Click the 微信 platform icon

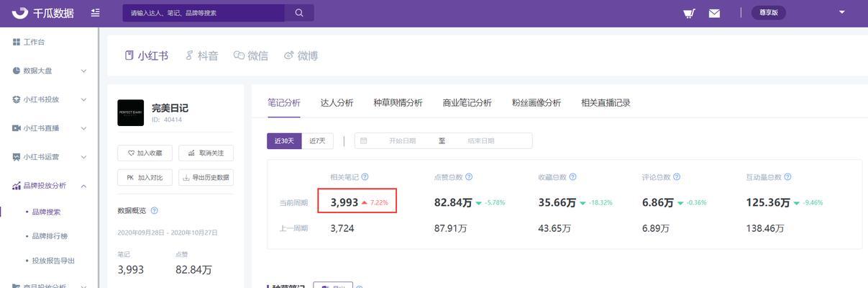coord(239,55)
